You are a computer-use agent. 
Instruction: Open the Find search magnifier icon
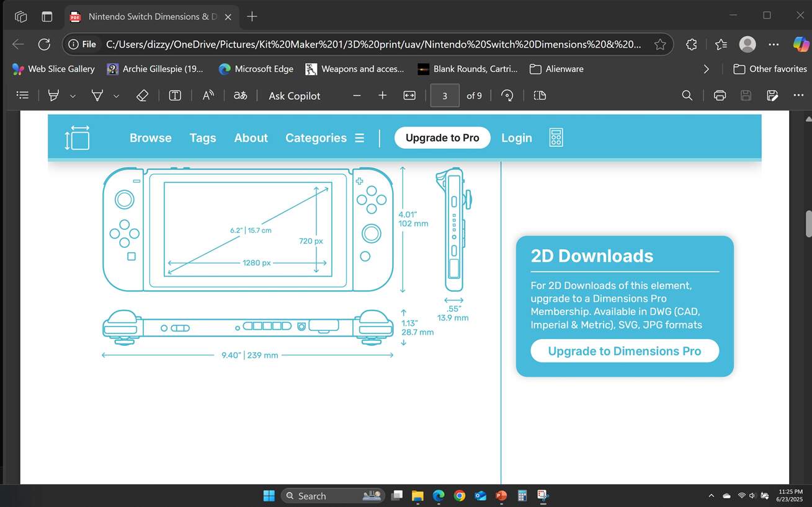(x=687, y=95)
